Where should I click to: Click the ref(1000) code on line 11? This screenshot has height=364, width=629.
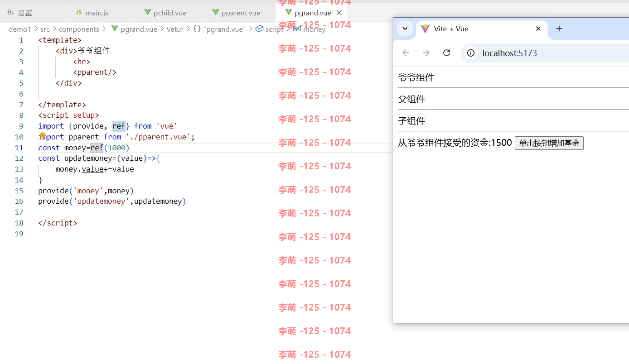point(110,148)
